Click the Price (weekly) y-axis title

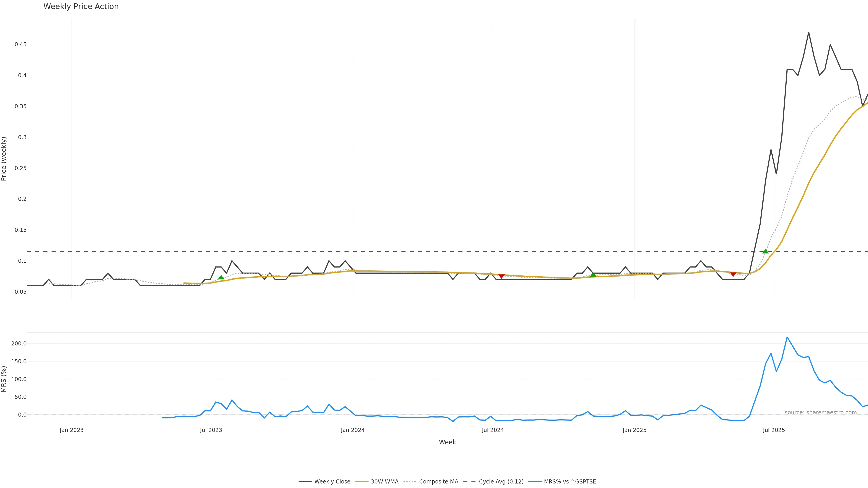4,159
